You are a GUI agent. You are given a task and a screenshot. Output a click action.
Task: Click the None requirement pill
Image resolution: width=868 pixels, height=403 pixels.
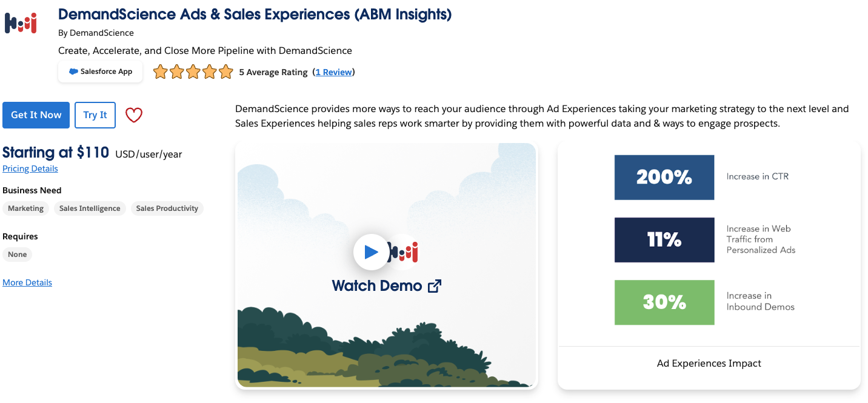[x=17, y=255]
